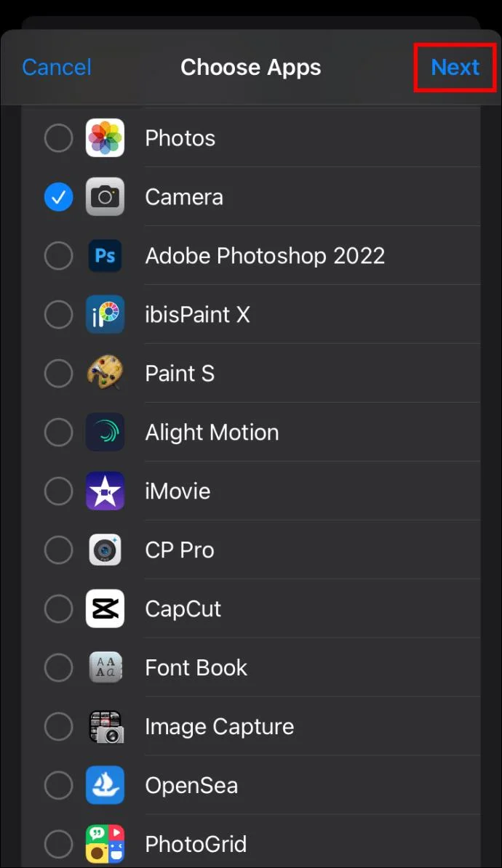Enable the Font Book selection circle
This screenshot has height=868, width=502.
58,668
